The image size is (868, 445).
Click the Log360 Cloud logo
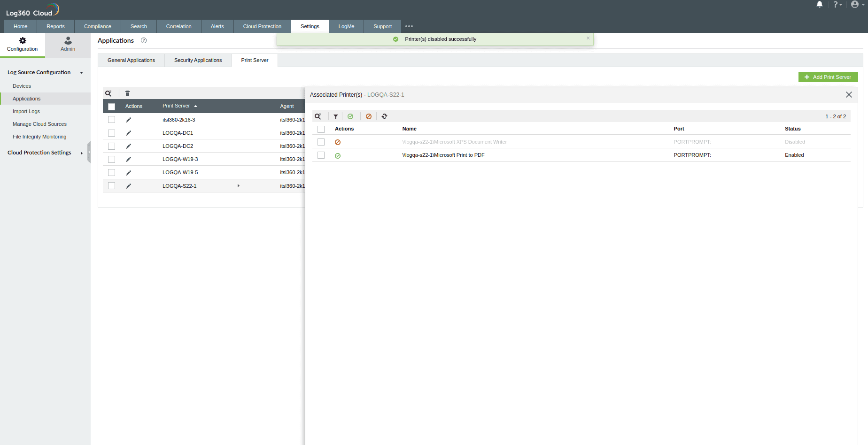(x=32, y=9)
